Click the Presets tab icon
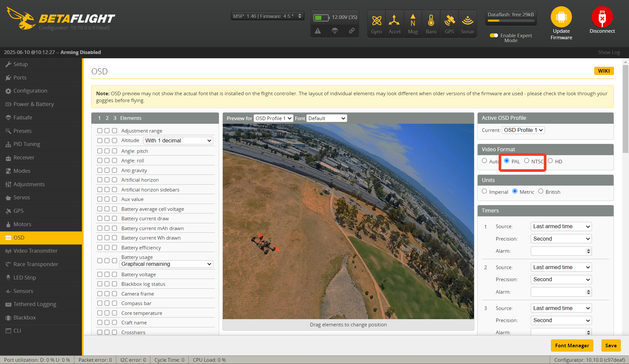The image size is (629, 364). (x=8, y=131)
